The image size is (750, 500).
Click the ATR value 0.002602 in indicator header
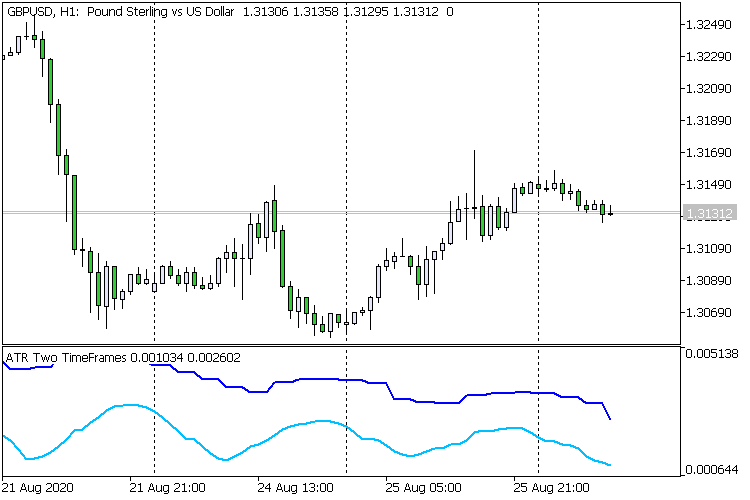click(x=214, y=358)
